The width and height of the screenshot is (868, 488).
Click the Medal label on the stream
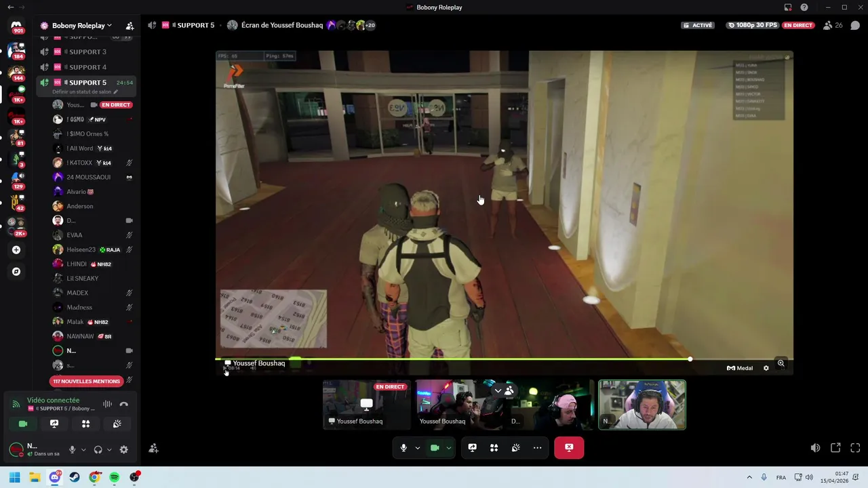pyautogui.click(x=740, y=368)
